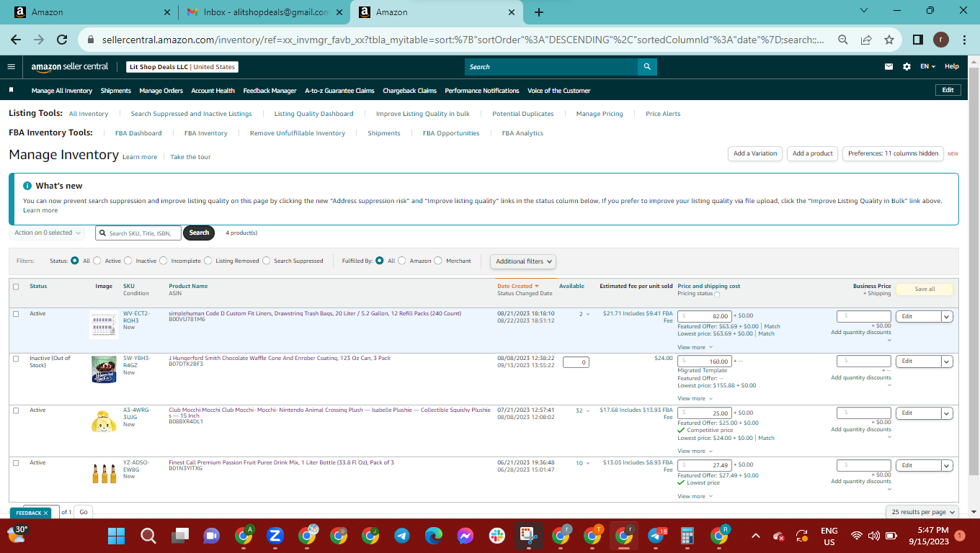
Task: Open the zoom magnifier in the address bar
Action: [842, 40]
